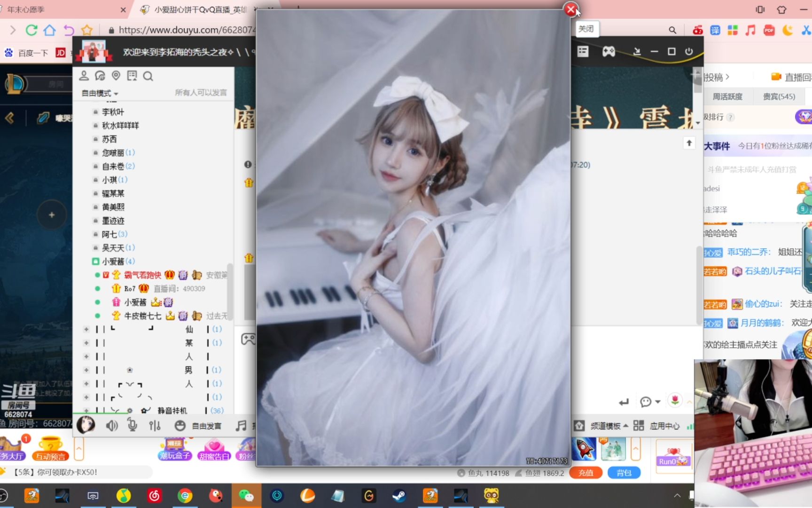Screen dimensions: 812x508
Task: Click the enter-return arrow icon
Action: (624, 402)
